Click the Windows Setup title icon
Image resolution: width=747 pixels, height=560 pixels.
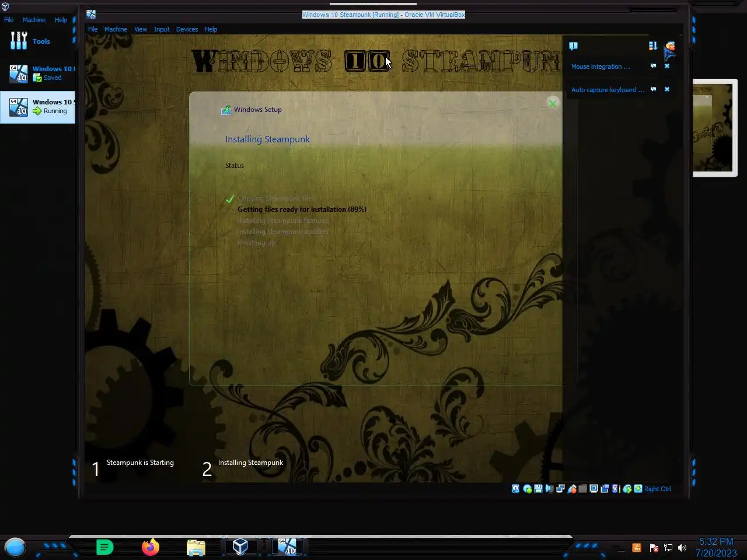(226, 109)
